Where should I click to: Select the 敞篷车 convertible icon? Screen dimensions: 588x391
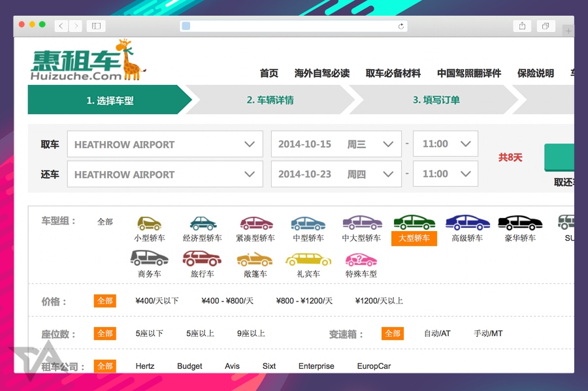255,259
